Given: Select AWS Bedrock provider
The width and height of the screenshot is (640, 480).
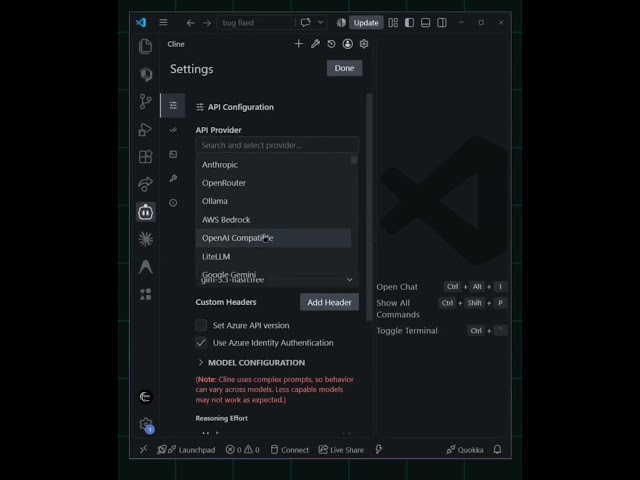Looking at the screenshot, I should click(x=273, y=220).
